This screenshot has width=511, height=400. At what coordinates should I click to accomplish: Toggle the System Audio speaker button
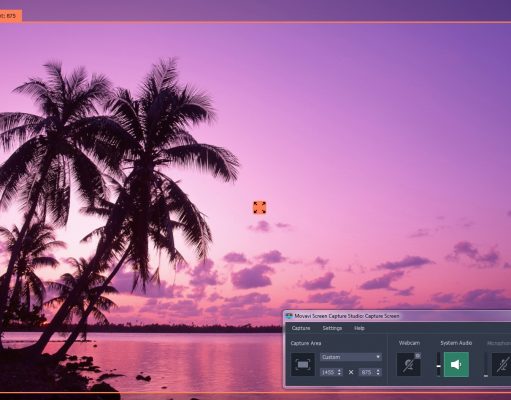456,364
